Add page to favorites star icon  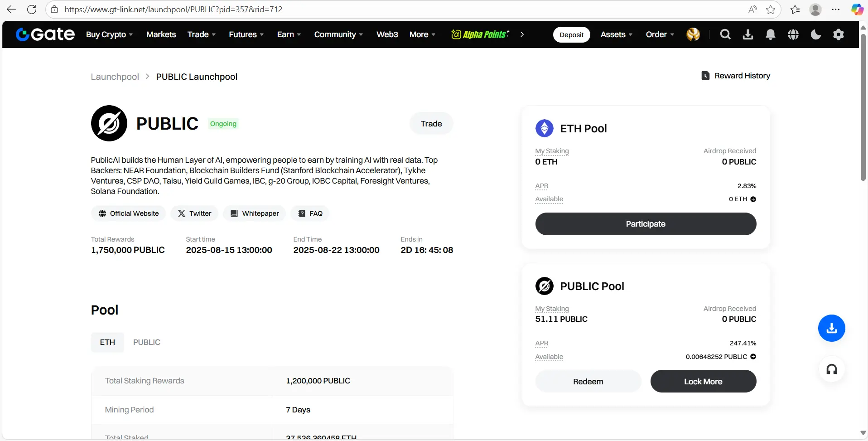[x=771, y=9]
